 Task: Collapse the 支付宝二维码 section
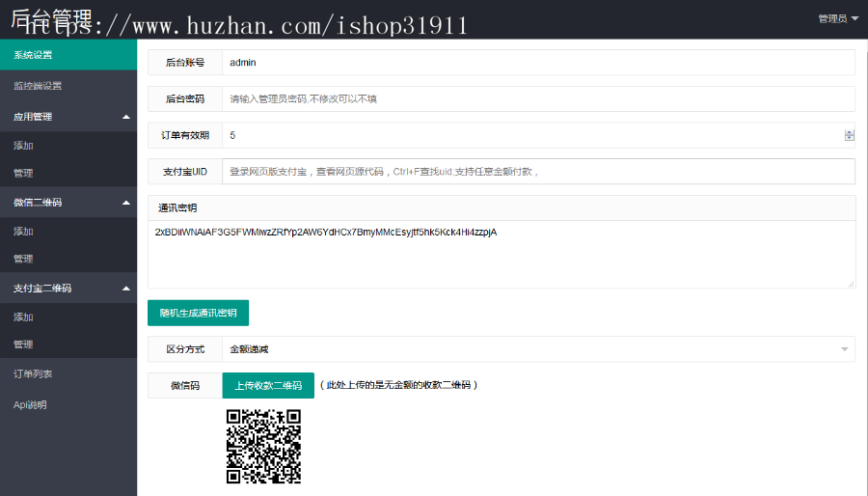coord(68,289)
